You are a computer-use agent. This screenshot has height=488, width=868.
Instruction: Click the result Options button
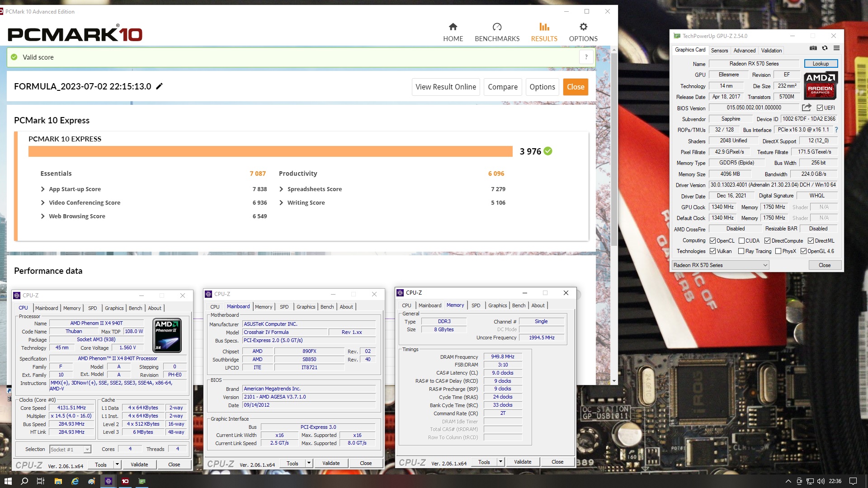542,87
